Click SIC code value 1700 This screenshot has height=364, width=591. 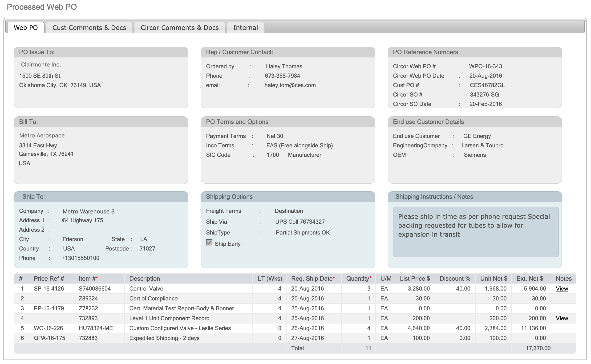click(272, 155)
